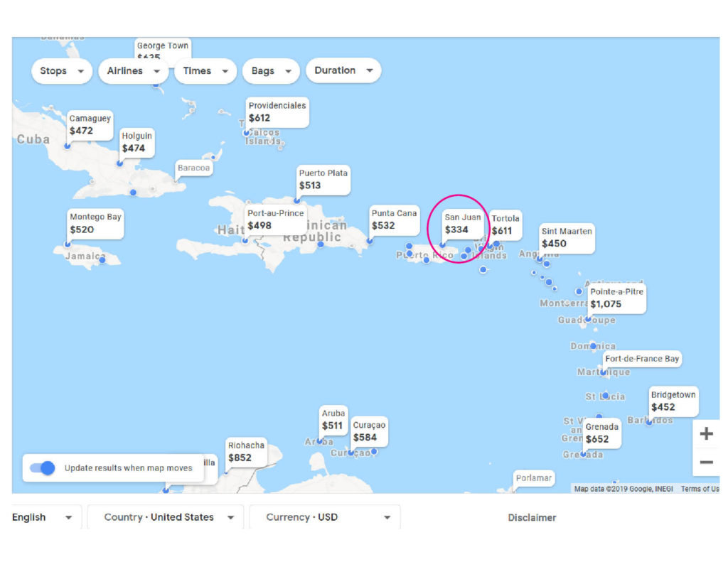This screenshot has height=562, width=728.
Task: Select Punta Cana $532 price label
Action: [394, 220]
